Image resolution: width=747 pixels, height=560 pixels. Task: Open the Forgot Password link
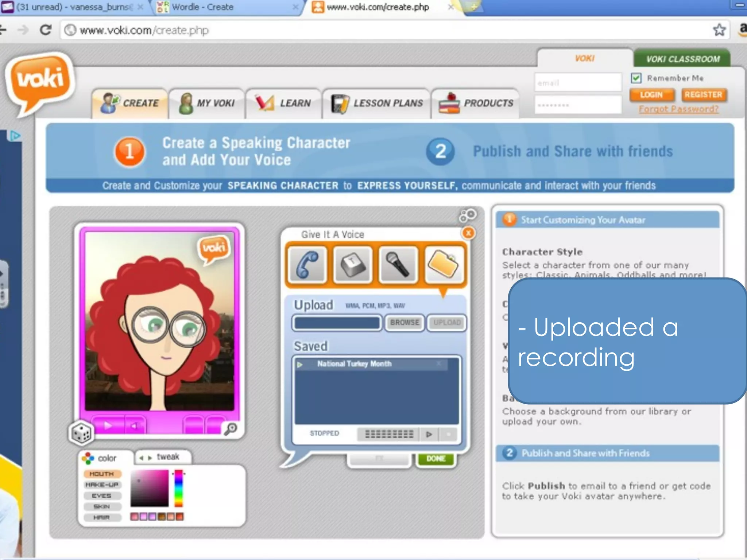[x=678, y=109]
